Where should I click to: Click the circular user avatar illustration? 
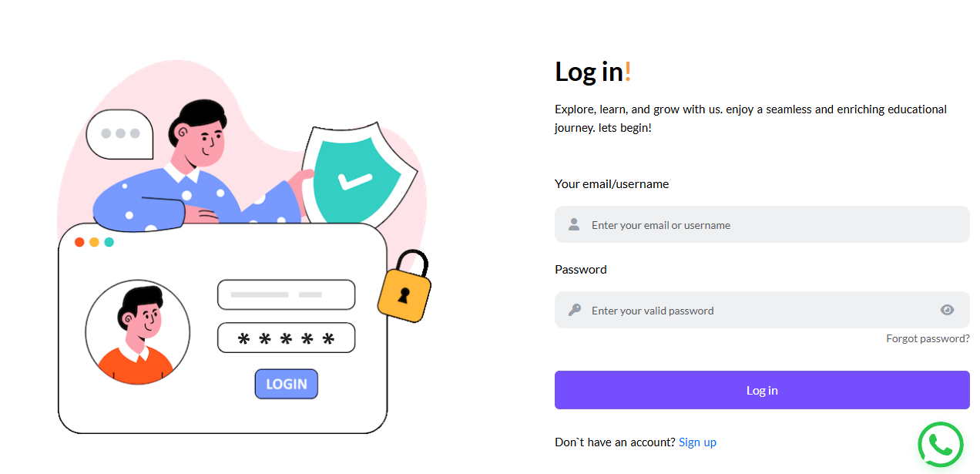[138, 332]
